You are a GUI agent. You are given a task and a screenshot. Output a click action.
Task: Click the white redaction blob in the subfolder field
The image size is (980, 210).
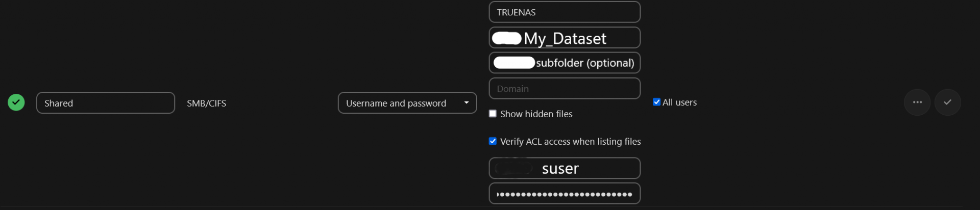point(514,63)
